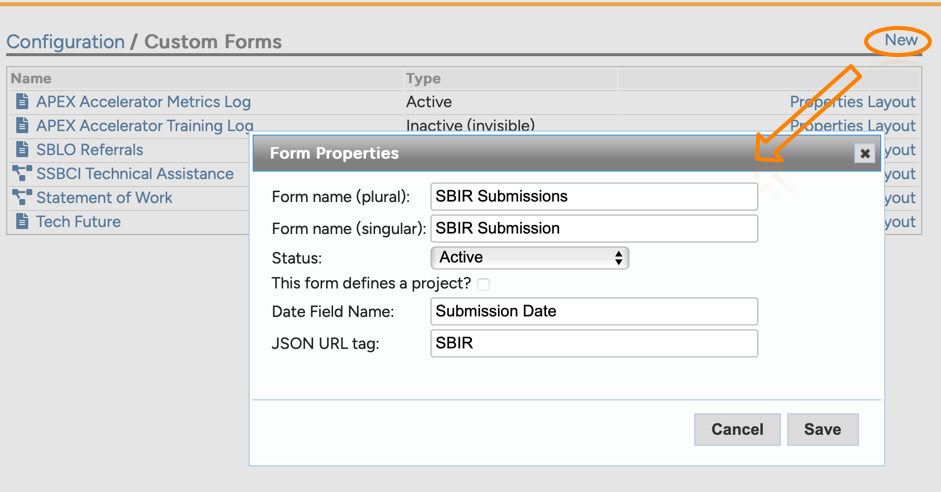Screen dimensions: 941x492
Task: Open the Tech Future form link
Action: coord(78,222)
